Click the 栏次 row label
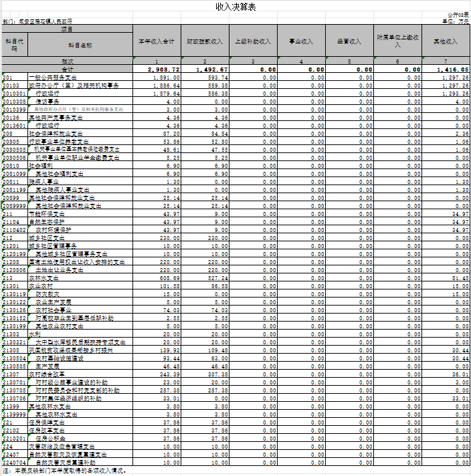 pos(67,61)
